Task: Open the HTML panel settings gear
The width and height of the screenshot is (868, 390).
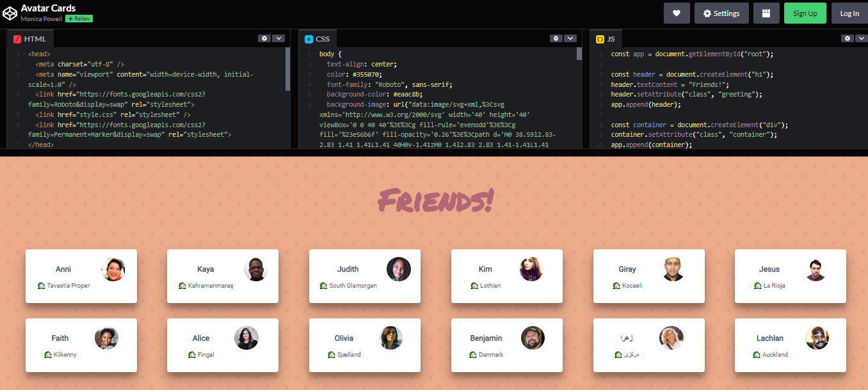Action: click(x=264, y=38)
